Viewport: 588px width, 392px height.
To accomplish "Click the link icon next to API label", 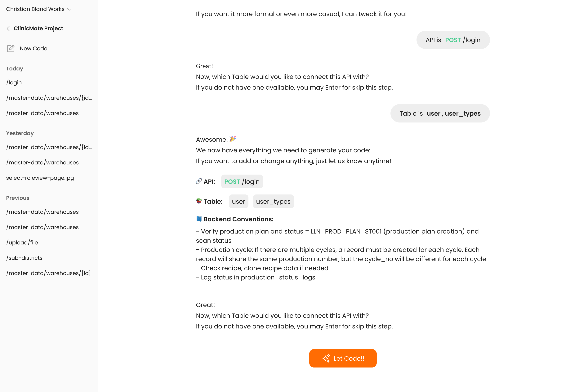I will (199, 181).
